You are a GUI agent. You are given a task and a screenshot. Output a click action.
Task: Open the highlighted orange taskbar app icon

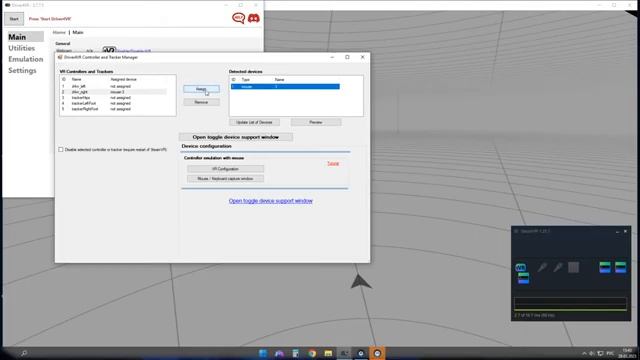pos(377,353)
